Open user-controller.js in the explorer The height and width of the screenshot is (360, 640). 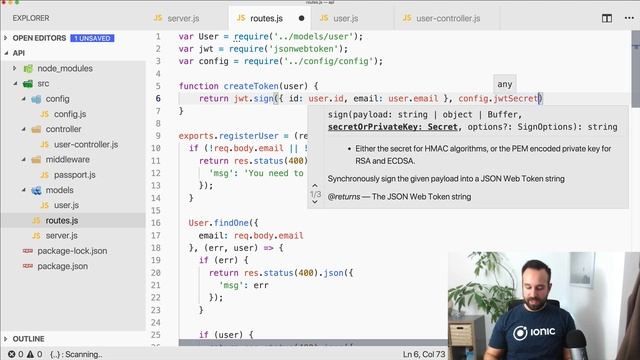point(86,144)
